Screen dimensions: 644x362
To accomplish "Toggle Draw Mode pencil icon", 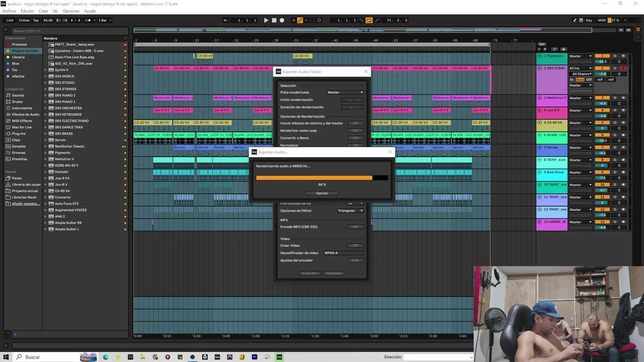I will pyautogui.click(x=575, y=20).
